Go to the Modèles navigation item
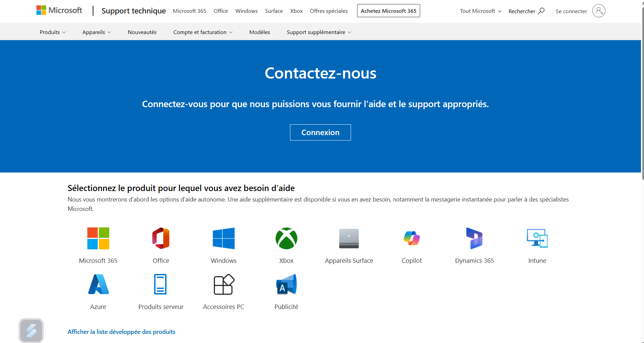 (x=260, y=32)
